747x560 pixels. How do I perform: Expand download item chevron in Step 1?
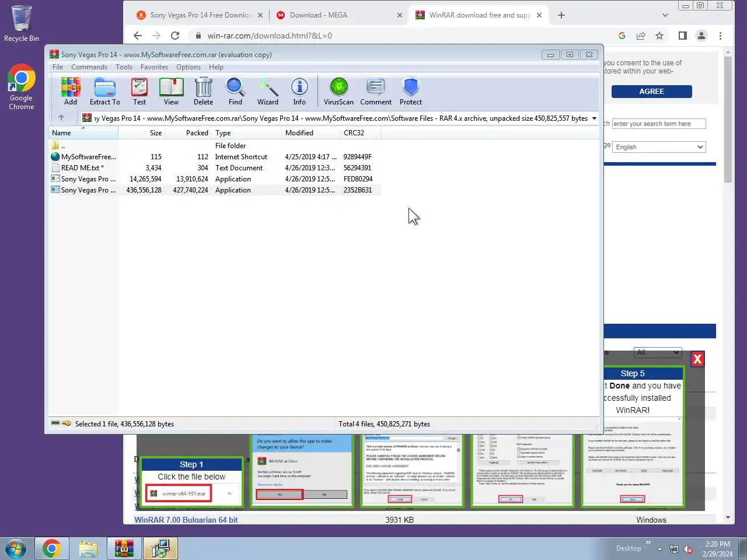229,494
